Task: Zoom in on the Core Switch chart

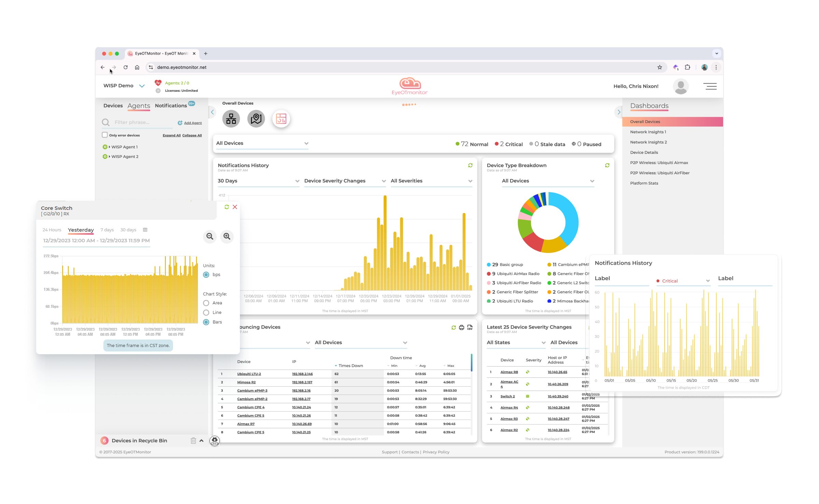Action: pyautogui.click(x=227, y=236)
